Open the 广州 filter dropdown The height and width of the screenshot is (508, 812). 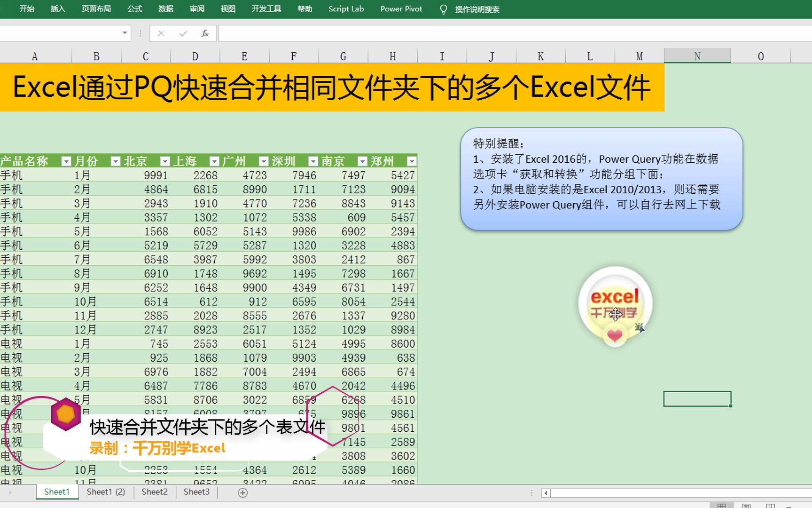click(264, 161)
